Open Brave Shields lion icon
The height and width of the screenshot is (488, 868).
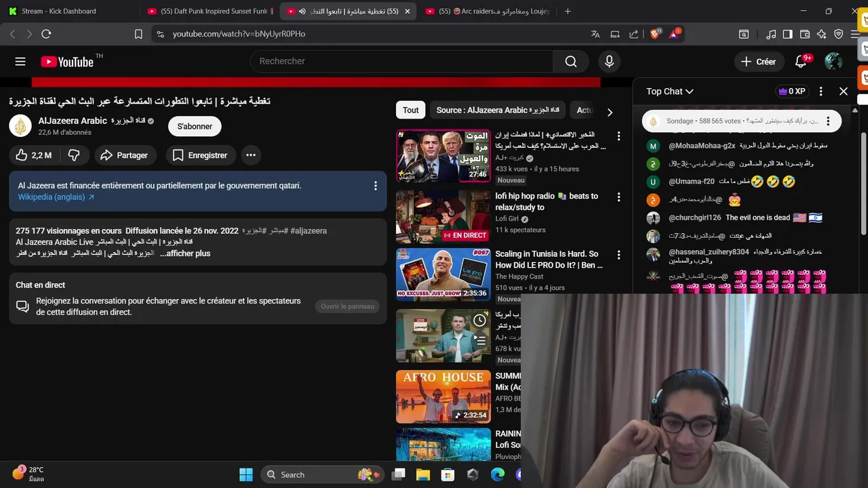[655, 34]
